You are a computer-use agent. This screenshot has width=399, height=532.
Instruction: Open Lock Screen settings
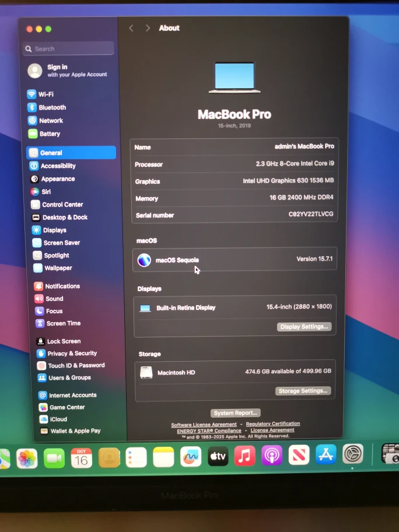(x=59, y=341)
